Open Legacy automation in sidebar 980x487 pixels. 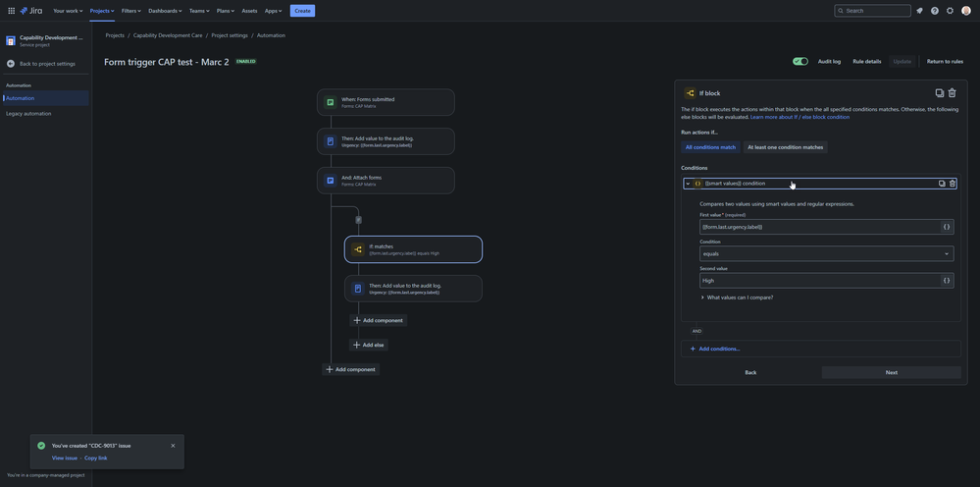click(28, 114)
